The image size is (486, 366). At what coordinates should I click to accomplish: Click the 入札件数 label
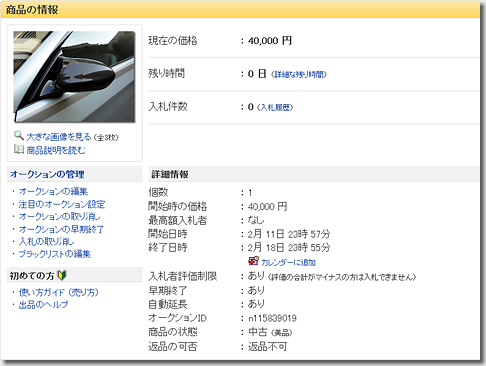pos(168,107)
